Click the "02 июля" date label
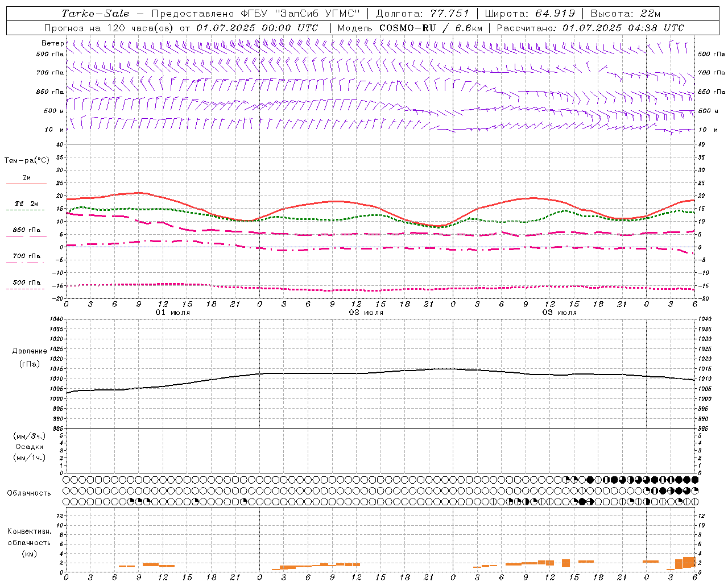728x582 pixels. tap(366, 312)
